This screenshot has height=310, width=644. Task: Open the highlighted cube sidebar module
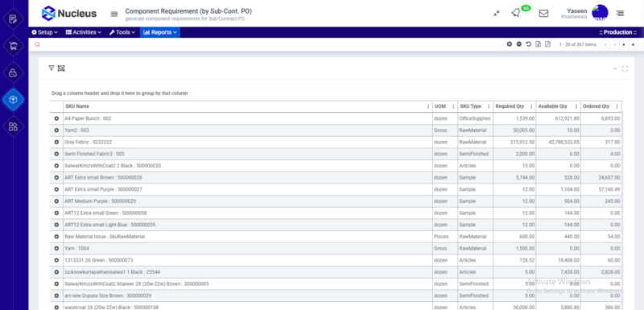[x=13, y=100]
